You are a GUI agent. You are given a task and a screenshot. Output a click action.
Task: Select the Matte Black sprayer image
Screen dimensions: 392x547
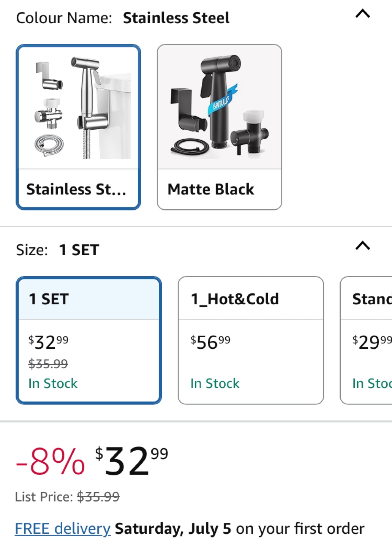click(220, 107)
